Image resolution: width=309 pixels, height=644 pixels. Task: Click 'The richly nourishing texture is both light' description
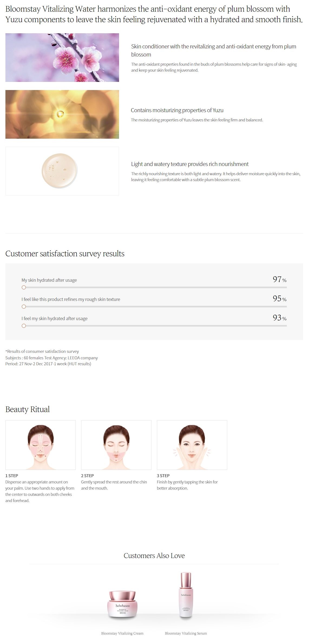tap(216, 177)
